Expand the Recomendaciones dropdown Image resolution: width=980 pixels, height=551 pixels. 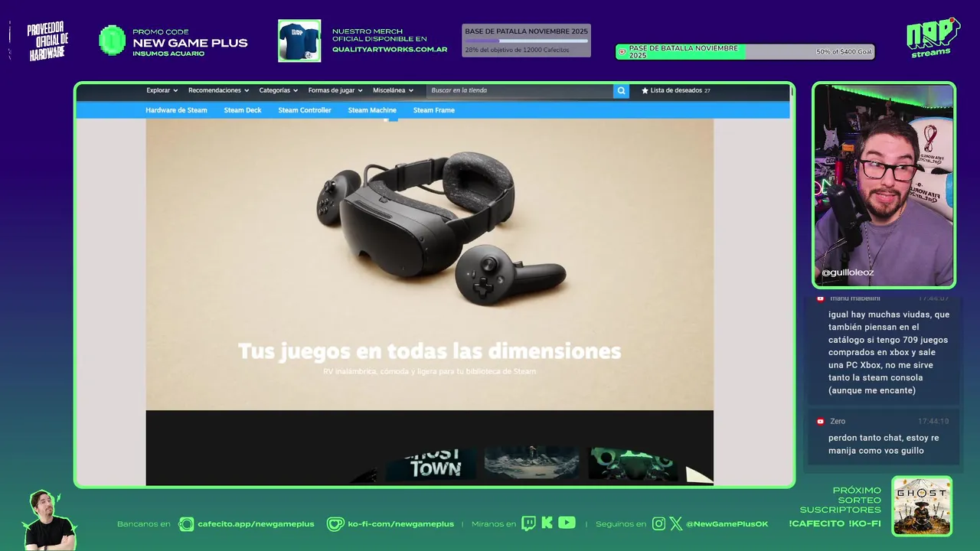[x=218, y=90]
